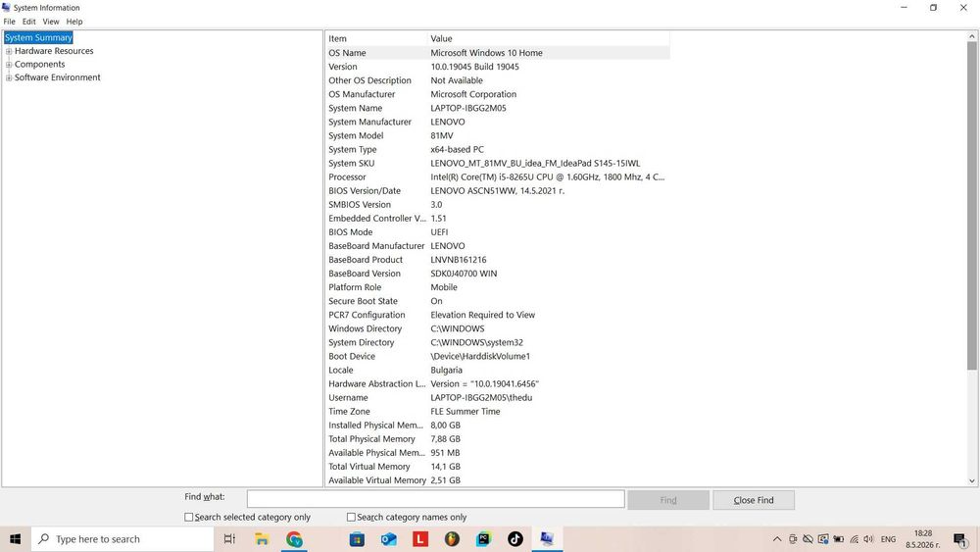Select the Version row
The width and height of the screenshot is (980, 552).
pyautogui.click(x=498, y=67)
